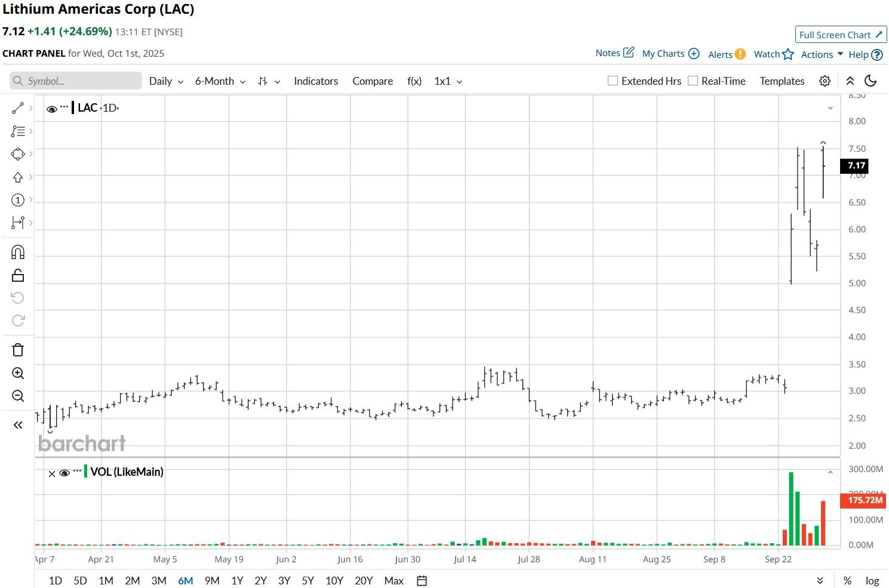Viewport: 889px width, 588px height.
Task: Open the Full Screen Chart
Action: point(841,35)
